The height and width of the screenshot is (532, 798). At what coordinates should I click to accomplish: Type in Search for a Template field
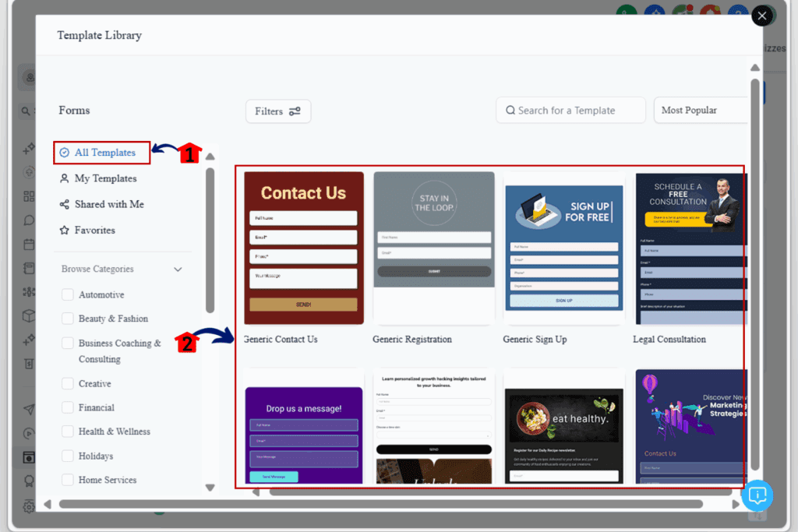[577, 111]
